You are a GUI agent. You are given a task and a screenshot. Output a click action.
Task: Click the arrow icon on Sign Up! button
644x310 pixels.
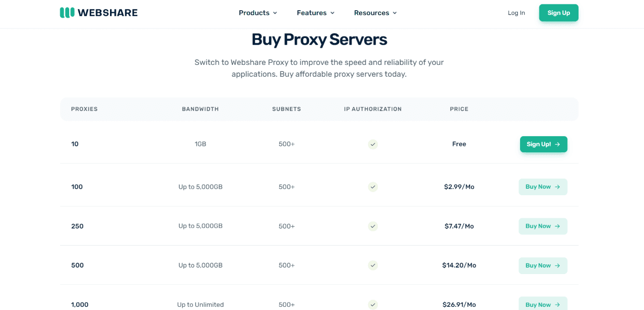pyautogui.click(x=558, y=144)
